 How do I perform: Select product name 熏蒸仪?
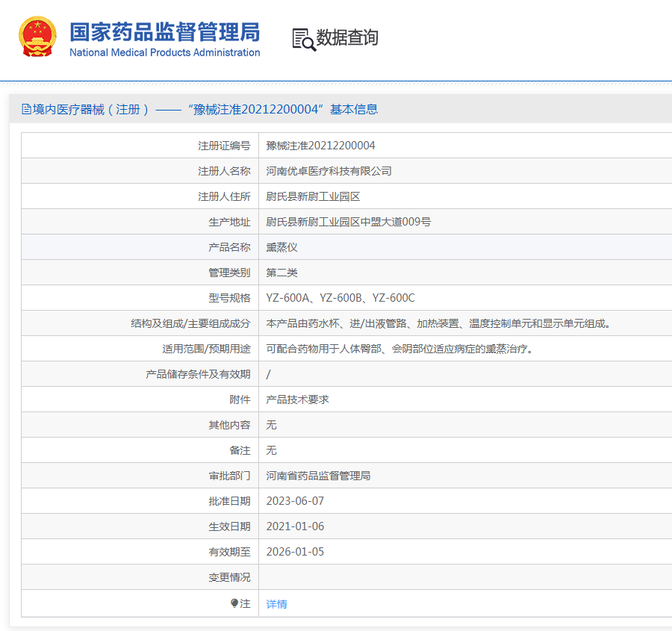(x=281, y=247)
